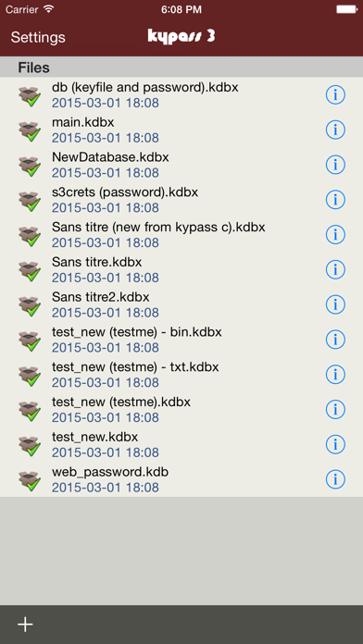
Task: Show info for NewDatabase.kdbx
Action: 335,165
